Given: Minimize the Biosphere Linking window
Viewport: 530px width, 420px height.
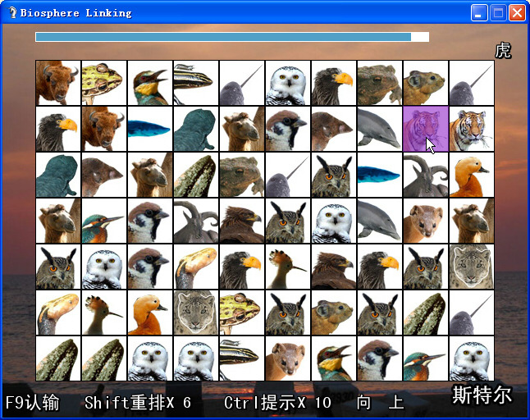Looking at the screenshot, I should [479, 13].
